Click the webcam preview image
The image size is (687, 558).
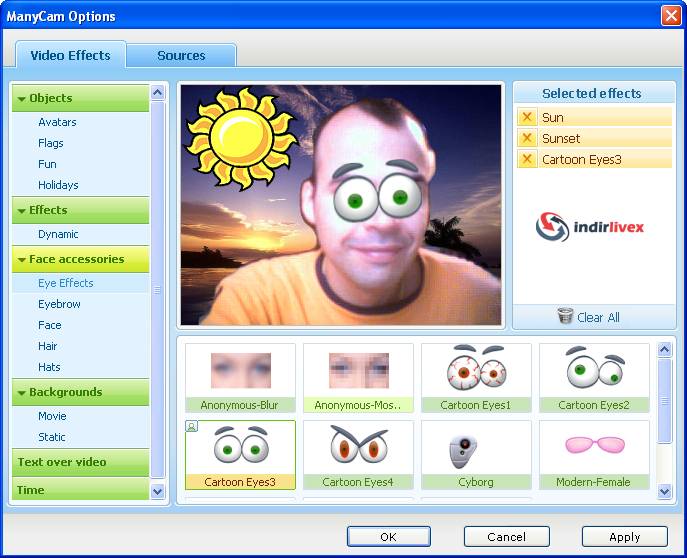(341, 205)
